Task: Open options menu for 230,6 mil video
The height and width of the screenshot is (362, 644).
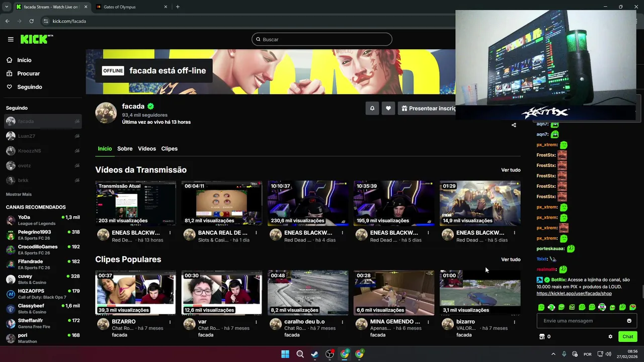Action: (x=342, y=233)
